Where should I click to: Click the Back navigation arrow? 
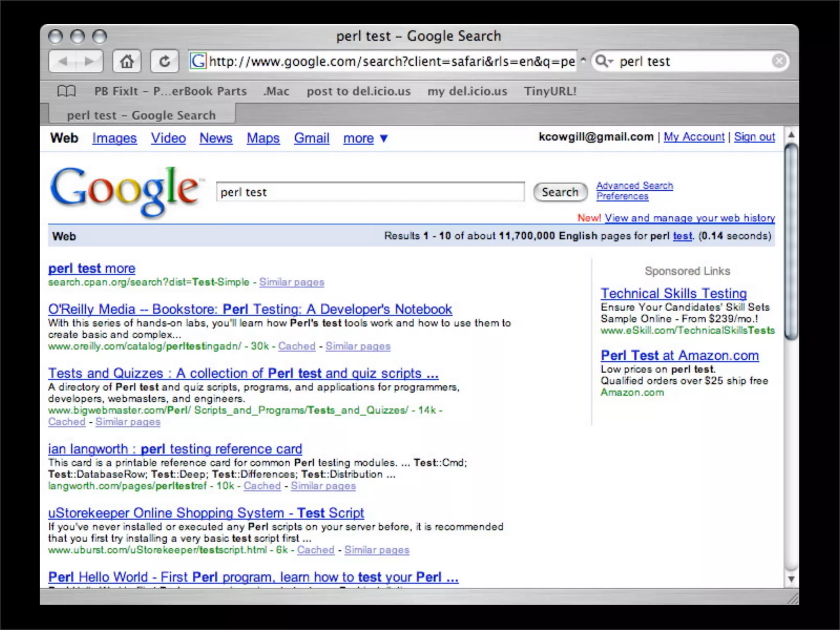(x=63, y=62)
